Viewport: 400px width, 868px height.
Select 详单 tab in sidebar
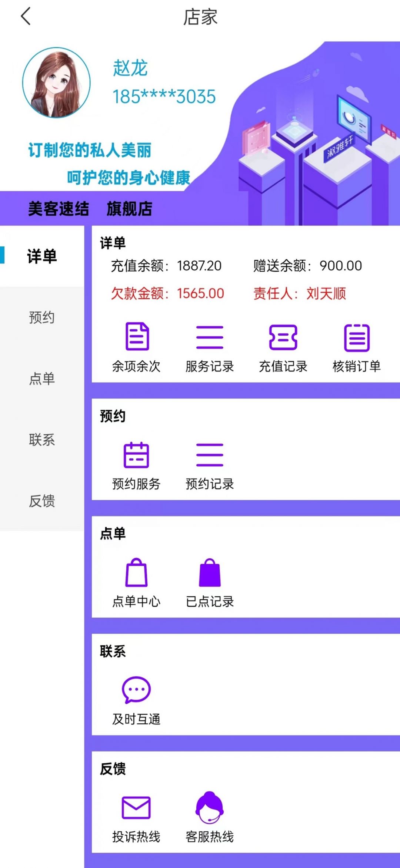(x=42, y=256)
